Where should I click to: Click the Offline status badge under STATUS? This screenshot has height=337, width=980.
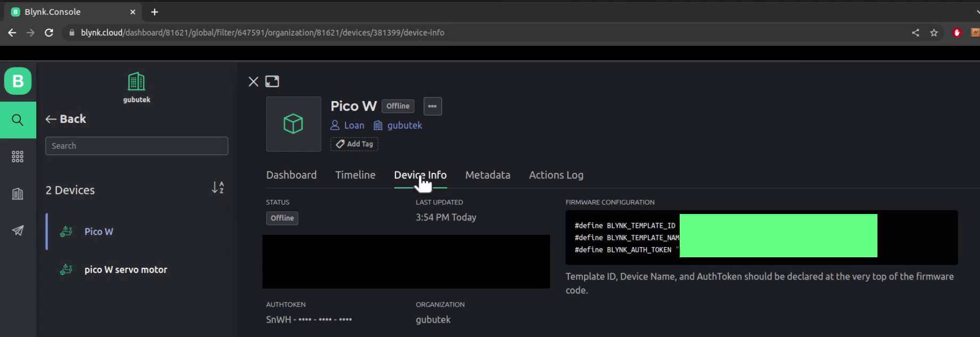pyautogui.click(x=282, y=218)
